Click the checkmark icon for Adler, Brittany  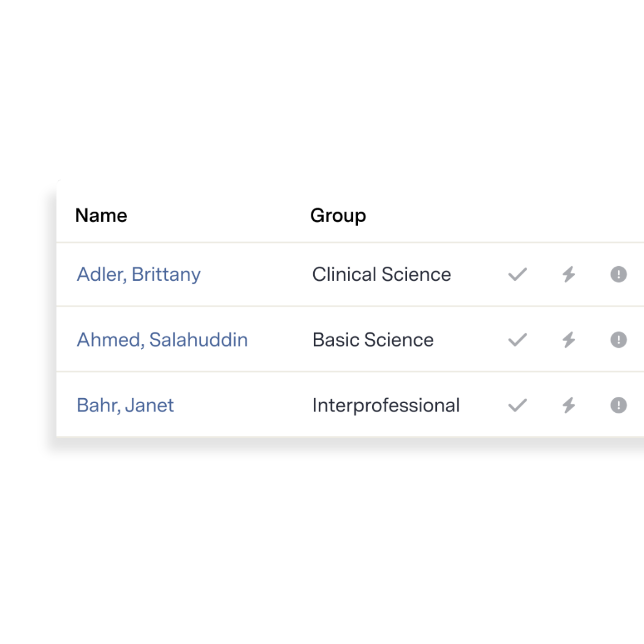(x=517, y=274)
